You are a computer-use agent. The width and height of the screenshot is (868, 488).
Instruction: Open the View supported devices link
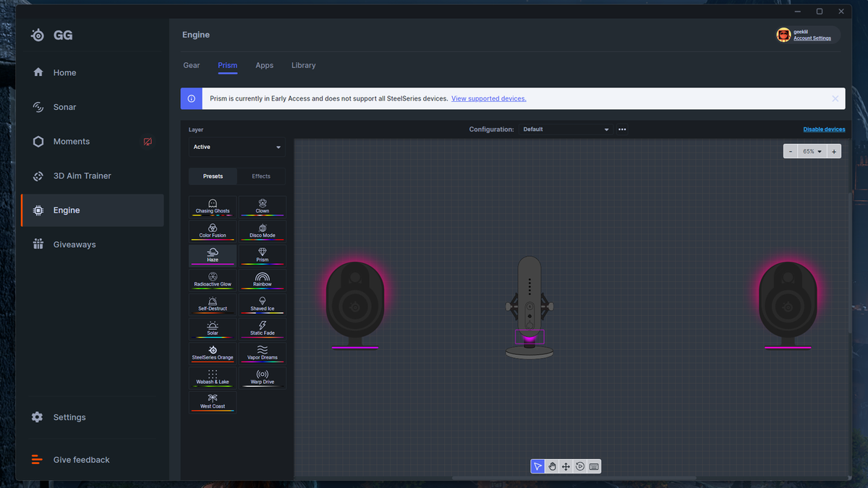(489, 98)
